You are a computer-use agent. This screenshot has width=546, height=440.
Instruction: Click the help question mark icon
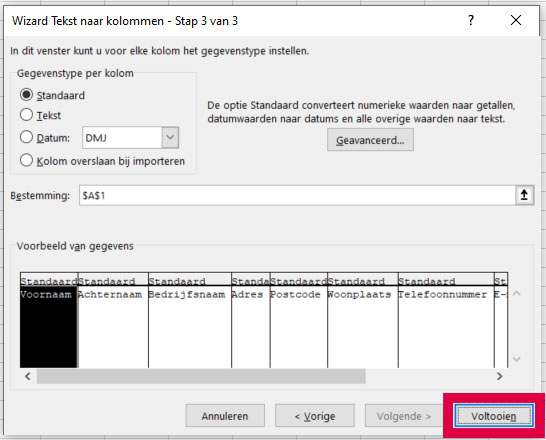[x=471, y=20]
